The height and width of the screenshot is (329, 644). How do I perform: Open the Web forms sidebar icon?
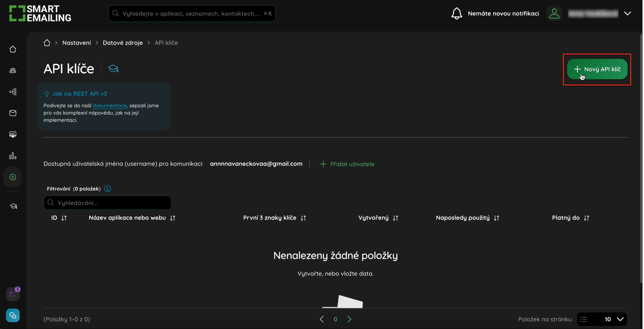tap(13, 134)
